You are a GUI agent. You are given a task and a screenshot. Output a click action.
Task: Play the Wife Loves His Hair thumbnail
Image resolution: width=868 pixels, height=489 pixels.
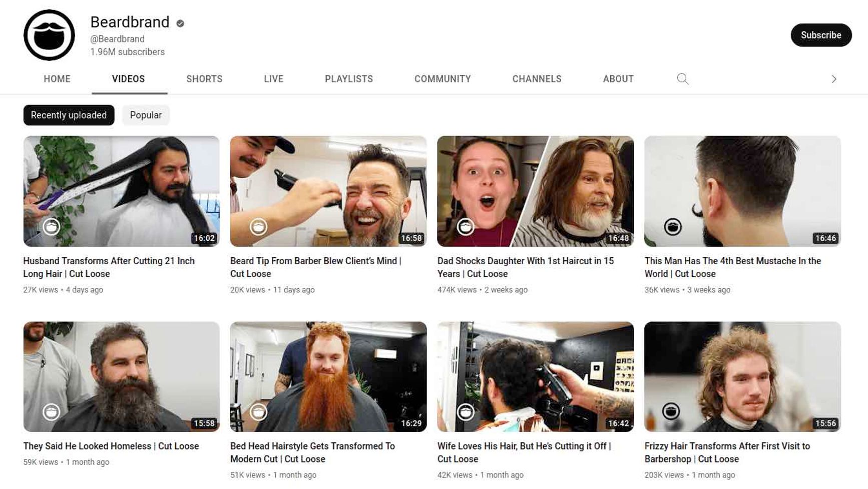click(535, 376)
